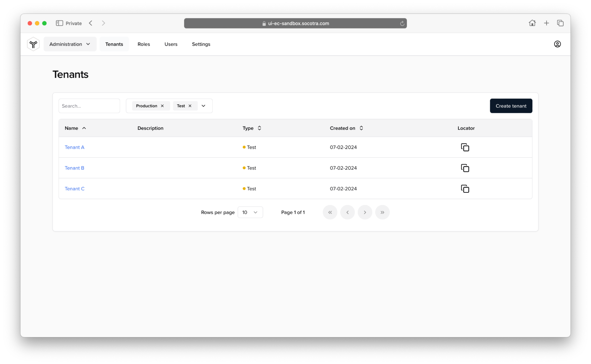Viewport: 591px width, 364px height.
Task: Remove the Test filter chip
Action: click(190, 106)
